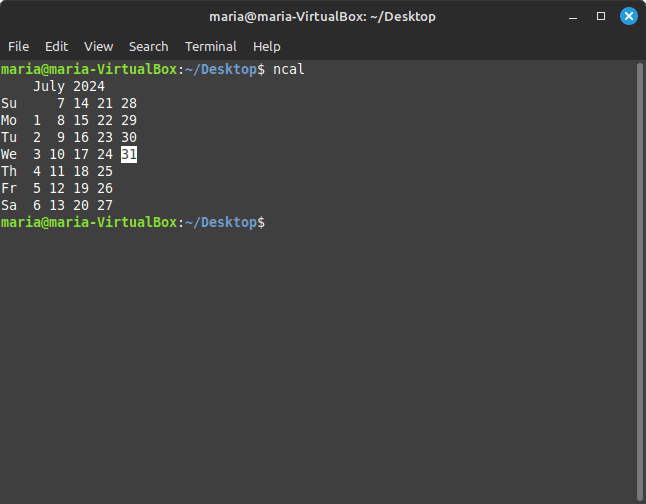
Task: Open the Help menu
Action: click(267, 47)
